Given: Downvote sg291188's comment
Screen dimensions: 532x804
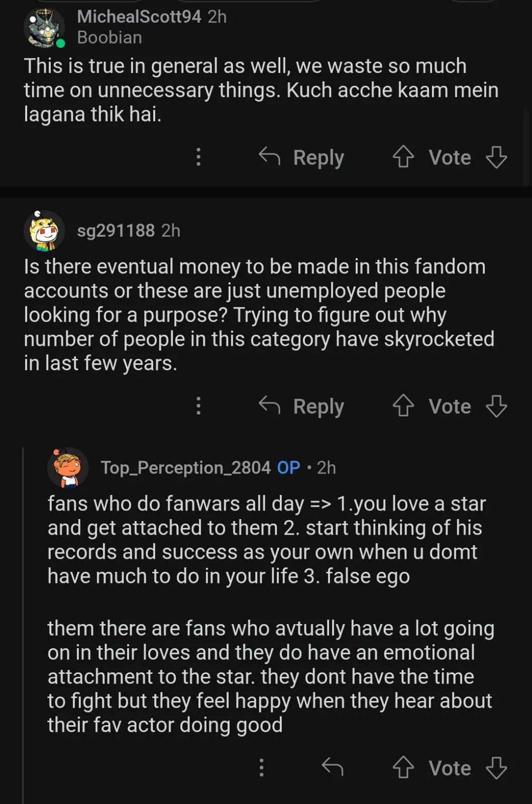Looking at the screenshot, I should click(x=496, y=406).
